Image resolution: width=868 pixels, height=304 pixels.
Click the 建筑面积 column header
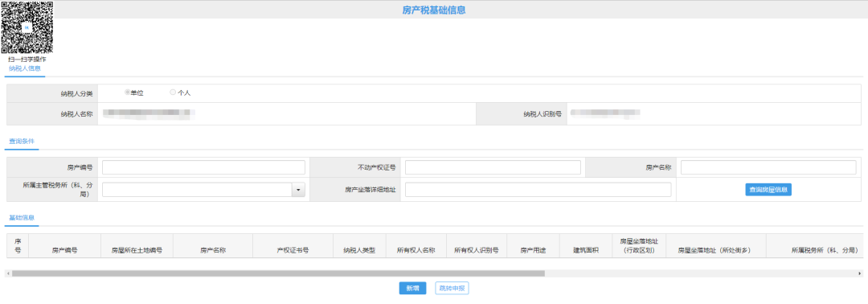[586, 250]
